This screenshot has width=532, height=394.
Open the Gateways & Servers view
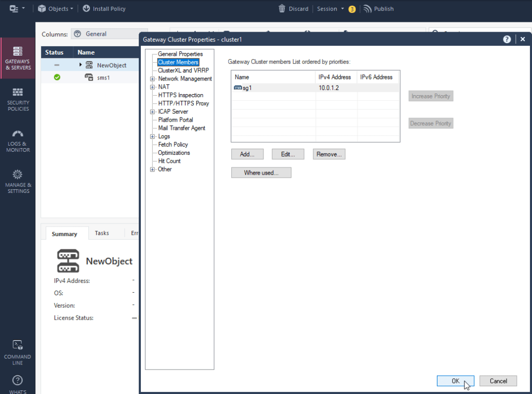[18, 57]
